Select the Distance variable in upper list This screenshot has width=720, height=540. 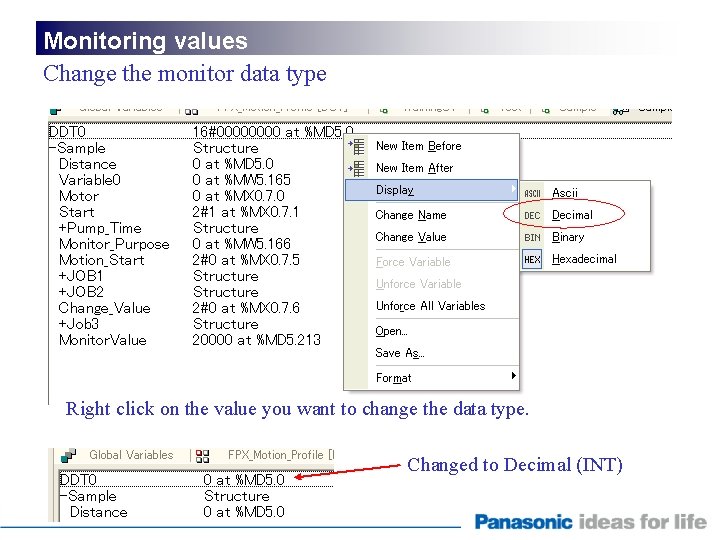pos(88,164)
